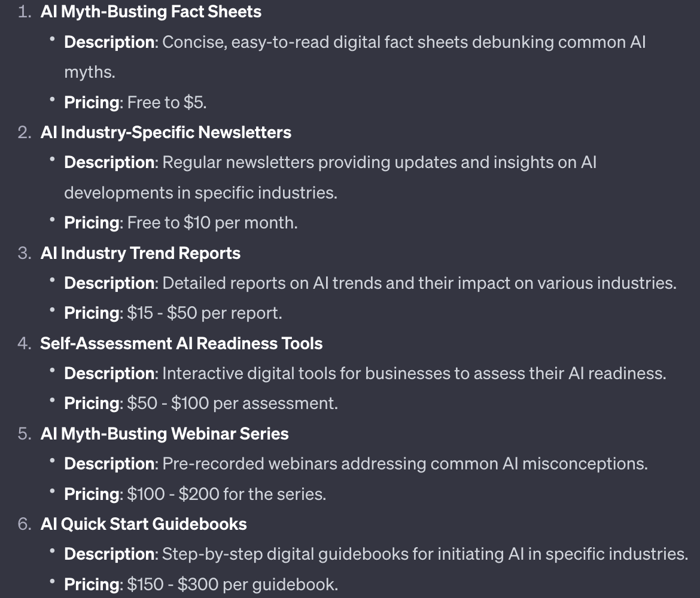700x598 pixels.
Task: Click the 'Free to $10 per month.' text
Action: 212,222
